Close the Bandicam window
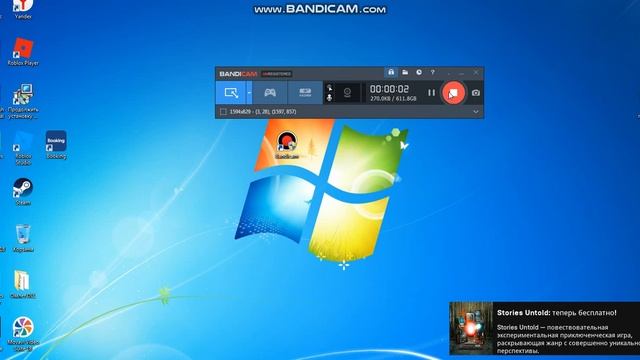The image size is (640, 360). [476, 73]
